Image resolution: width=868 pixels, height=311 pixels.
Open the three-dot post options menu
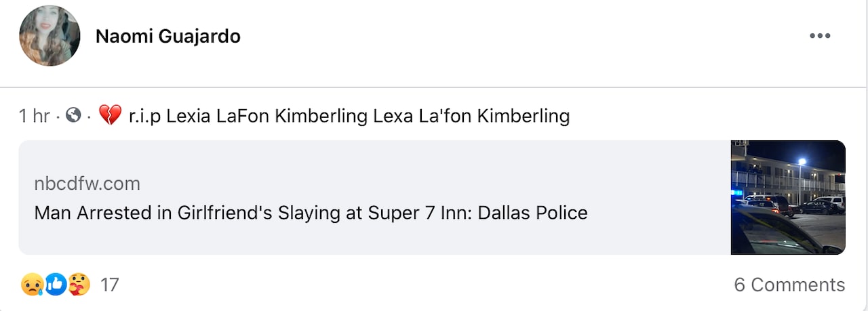click(x=820, y=36)
